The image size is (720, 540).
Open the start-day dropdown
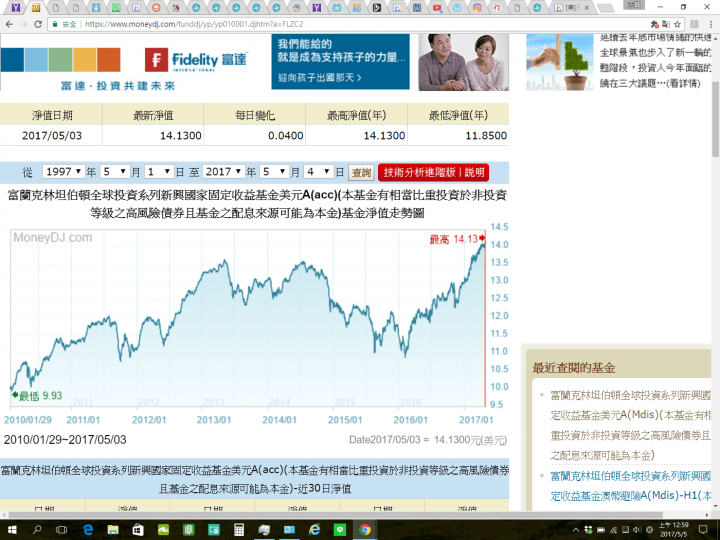point(158,172)
